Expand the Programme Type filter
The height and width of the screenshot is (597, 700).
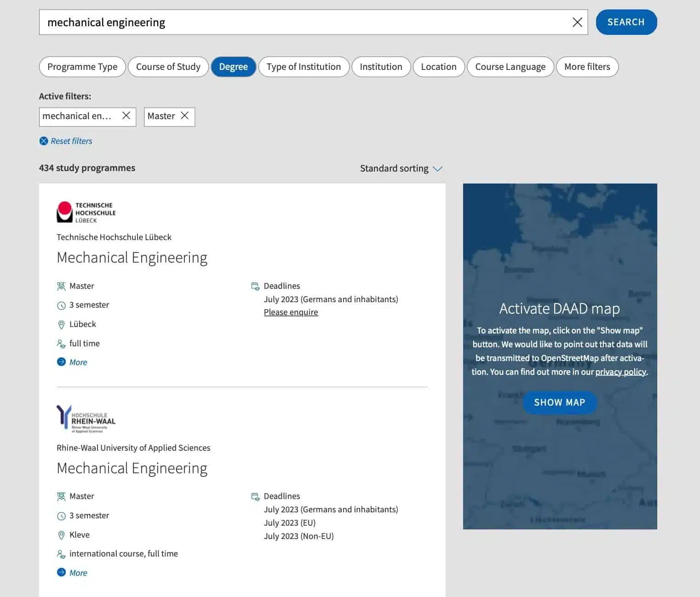82,67
